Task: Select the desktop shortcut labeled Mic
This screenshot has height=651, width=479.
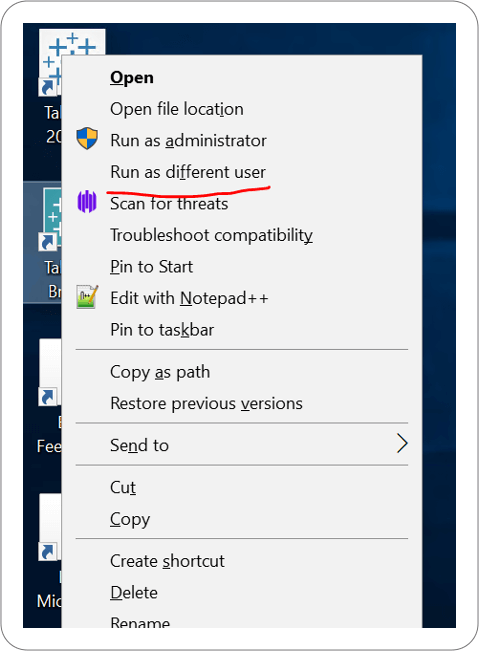Action: (49, 551)
